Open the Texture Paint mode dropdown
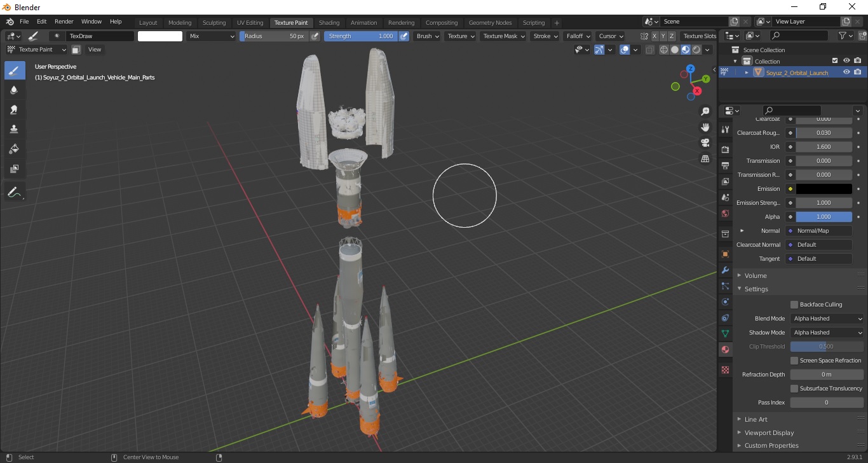This screenshot has height=463, width=868. click(36, 50)
